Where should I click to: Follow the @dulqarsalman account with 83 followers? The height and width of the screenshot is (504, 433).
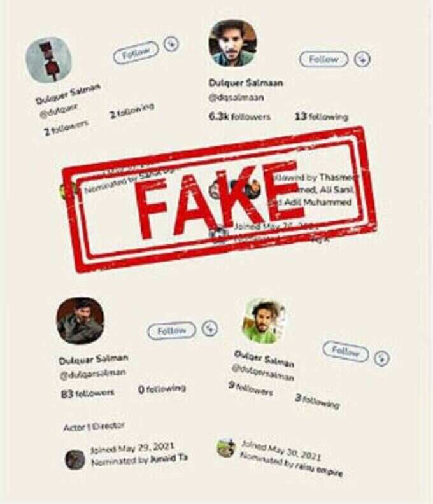[x=171, y=331]
